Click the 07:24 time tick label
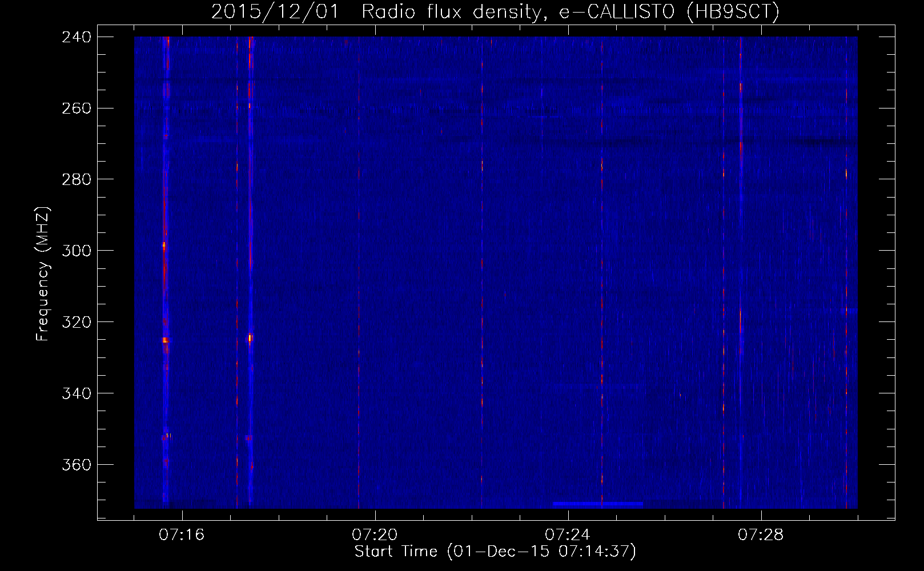This screenshot has width=924, height=571. pos(568,535)
